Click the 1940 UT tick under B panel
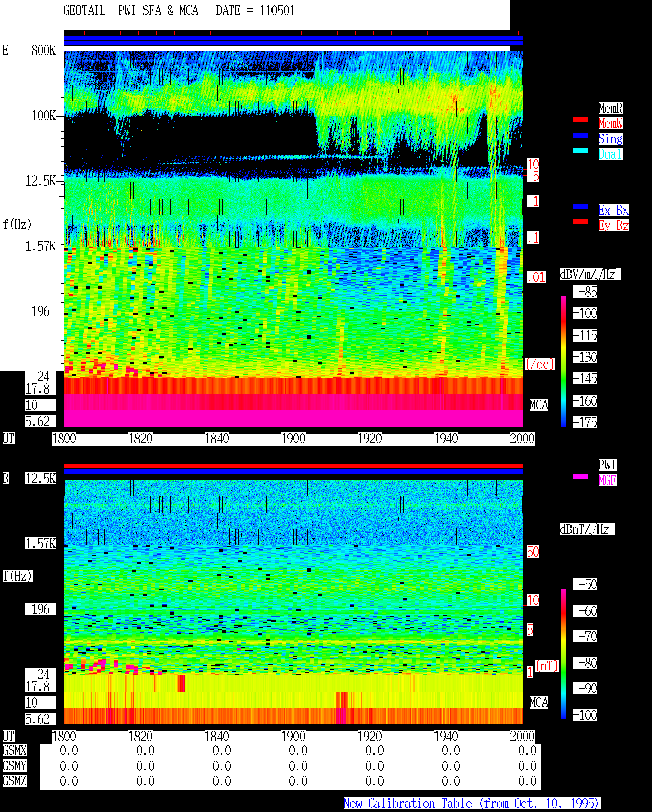652x812 pixels. (446, 737)
